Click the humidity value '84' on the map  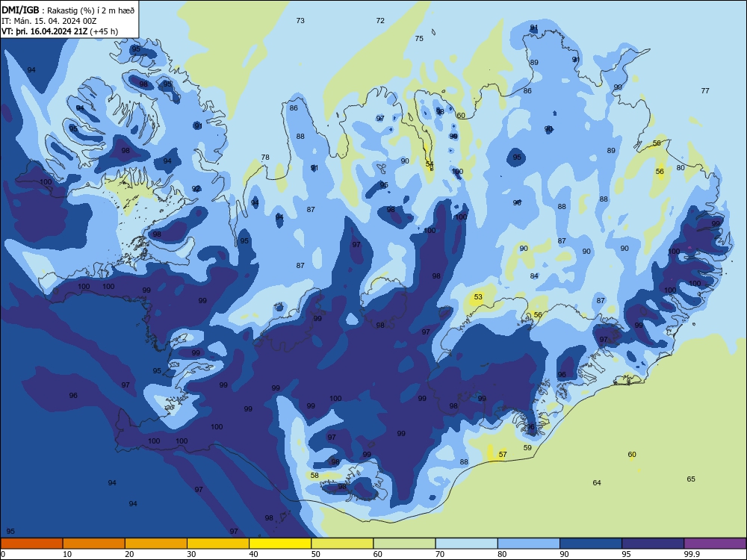534,276
